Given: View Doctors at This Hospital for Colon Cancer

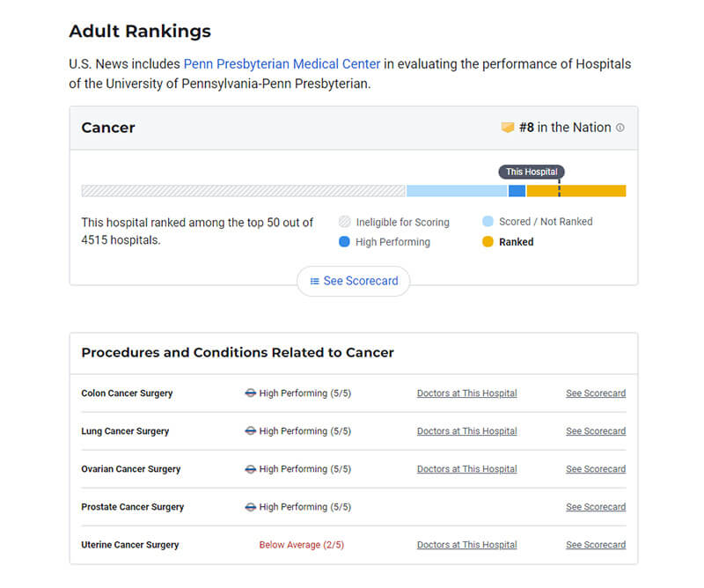Looking at the screenshot, I should click(x=467, y=393).
